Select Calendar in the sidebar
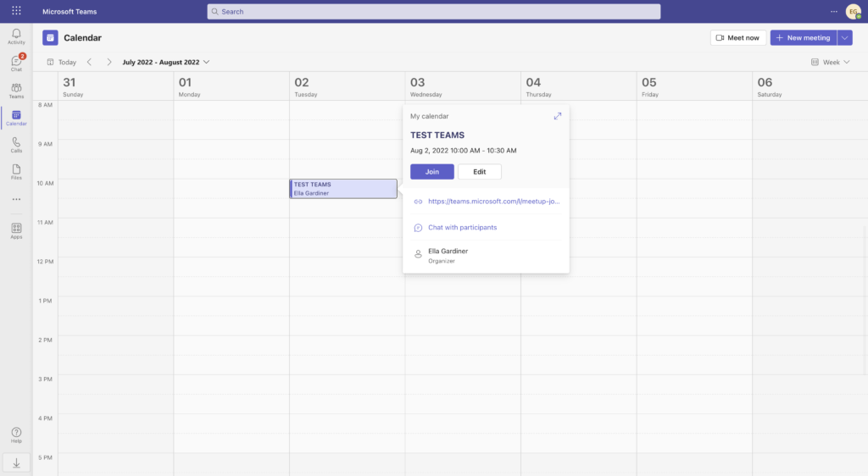 click(16, 118)
